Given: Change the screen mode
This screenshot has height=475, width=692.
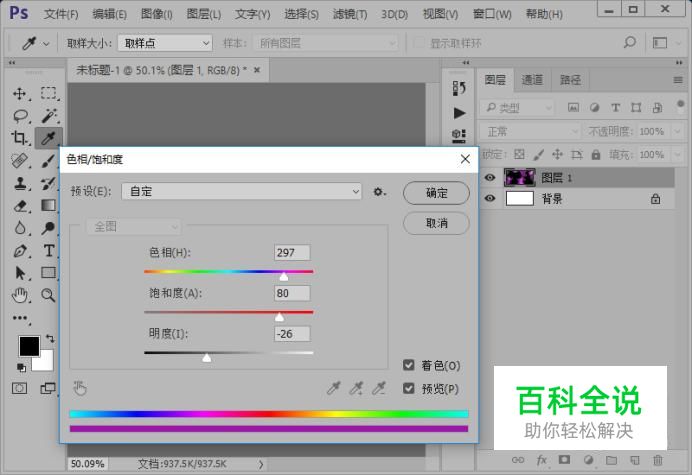Looking at the screenshot, I should [48, 388].
